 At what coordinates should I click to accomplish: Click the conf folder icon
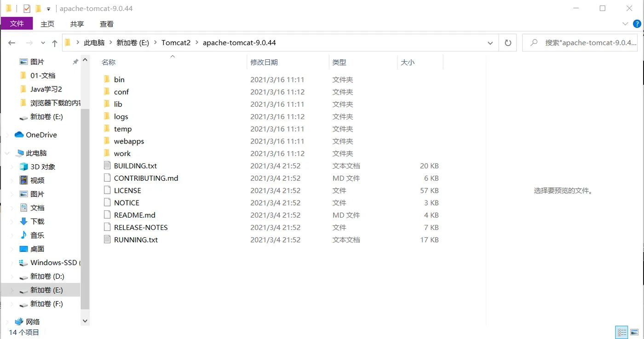[107, 92]
